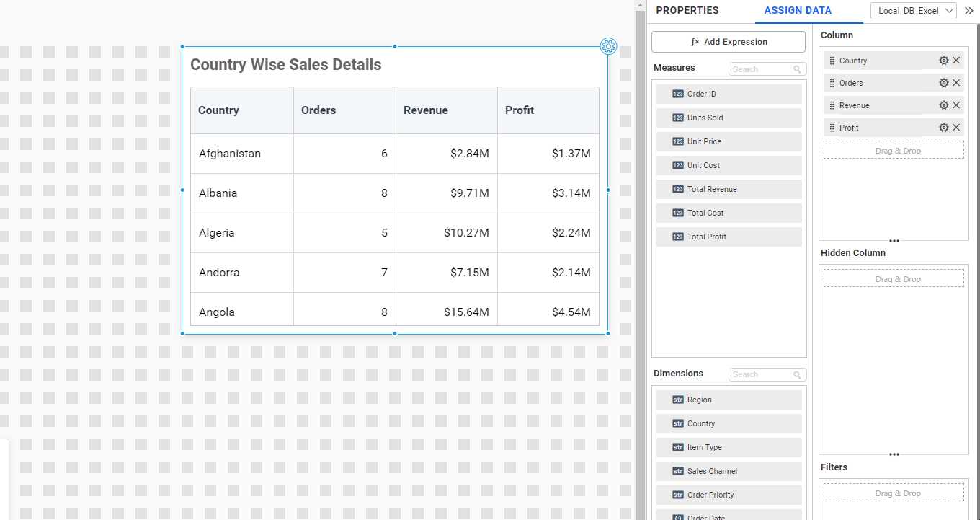Expand Column section using the ellipsis handle
This screenshot has height=520, width=980.
click(x=894, y=241)
